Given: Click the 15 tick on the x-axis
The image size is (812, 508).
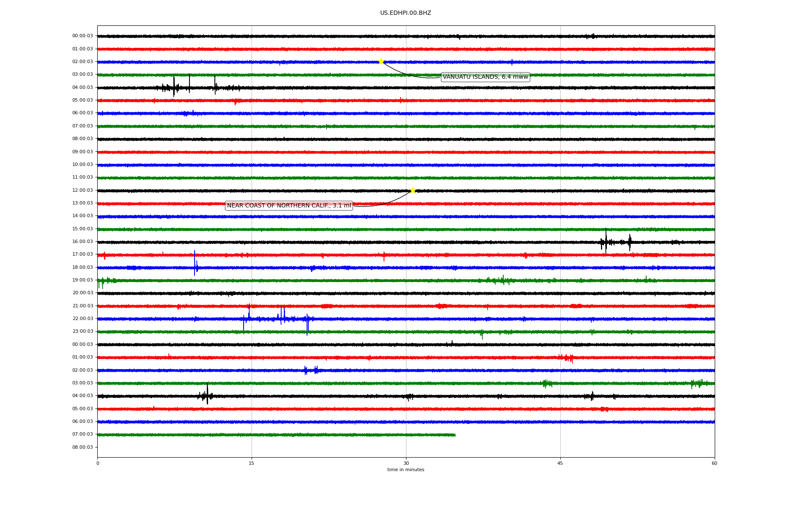Looking at the screenshot, I should pyautogui.click(x=252, y=464).
